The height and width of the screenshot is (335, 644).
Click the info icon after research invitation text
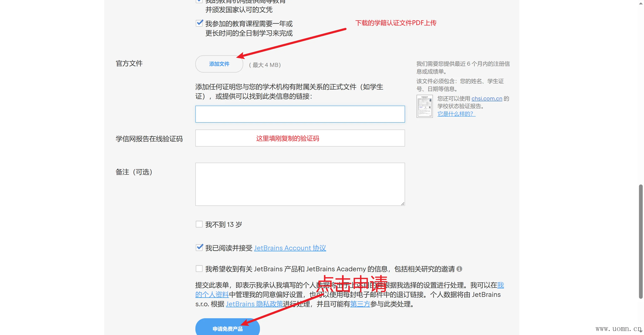click(x=459, y=269)
